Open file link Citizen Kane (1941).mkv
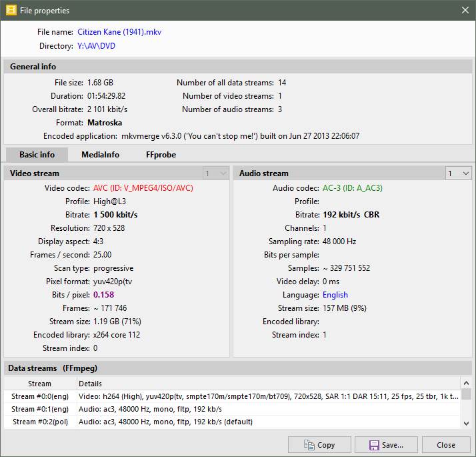476x457 pixels. tap(119, 32)
